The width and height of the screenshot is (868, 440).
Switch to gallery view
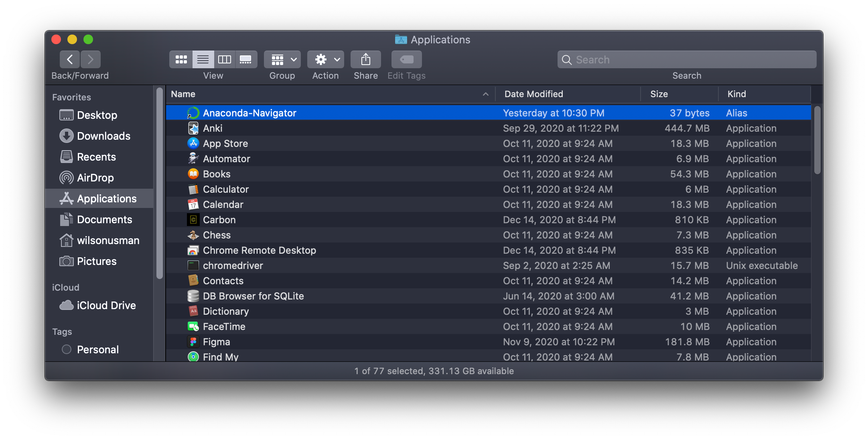(246, 59)
